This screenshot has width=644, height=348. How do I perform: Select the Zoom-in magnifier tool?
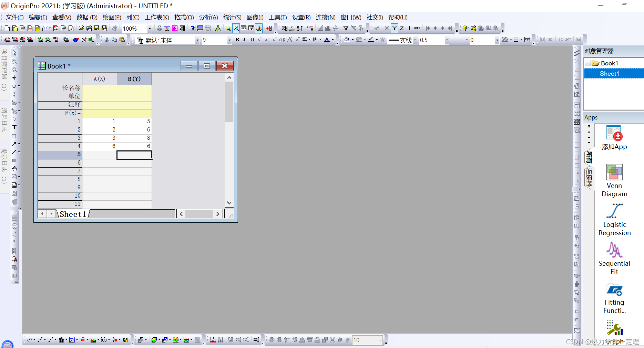click(x=14, y=61)
